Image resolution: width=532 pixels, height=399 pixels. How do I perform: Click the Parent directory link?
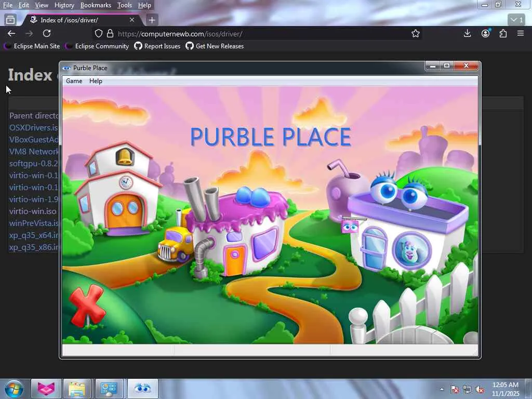(34, 116)
